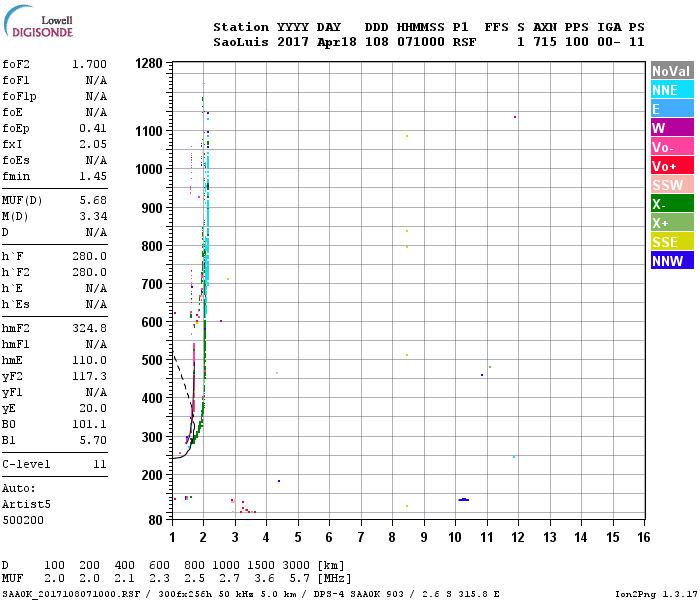Click the W purple legend swatch
Screen dimensions: 700x600
tap(671, 128)
